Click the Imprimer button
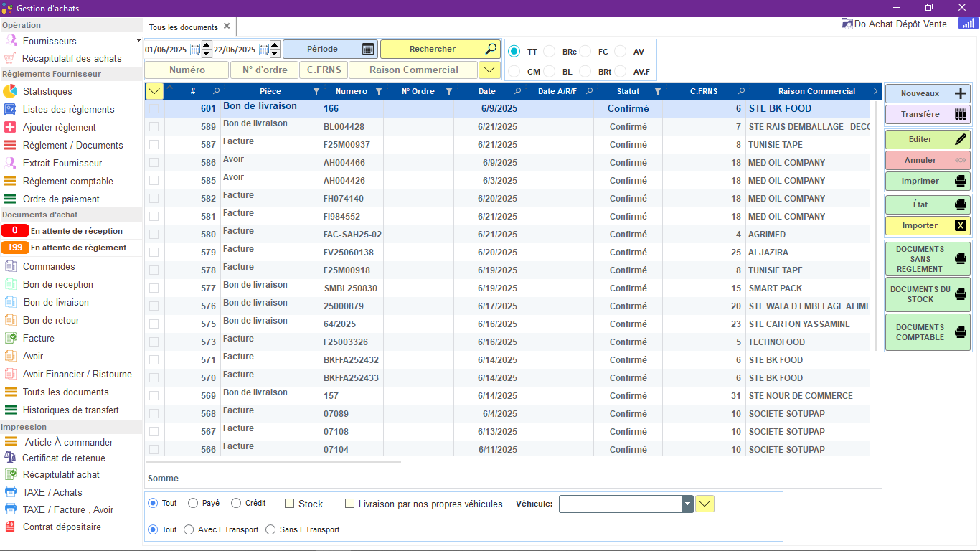Image resolution: width=980 pixels, height=551 pixels. click(x=928, y=181)
